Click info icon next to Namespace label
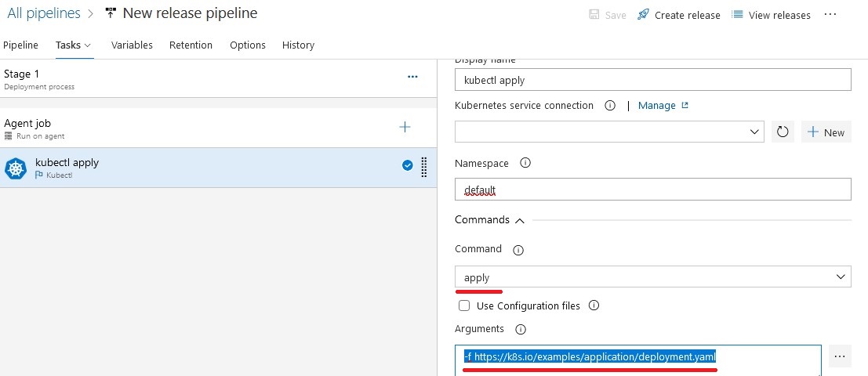 pyautogui.click(x=525, y=164)
